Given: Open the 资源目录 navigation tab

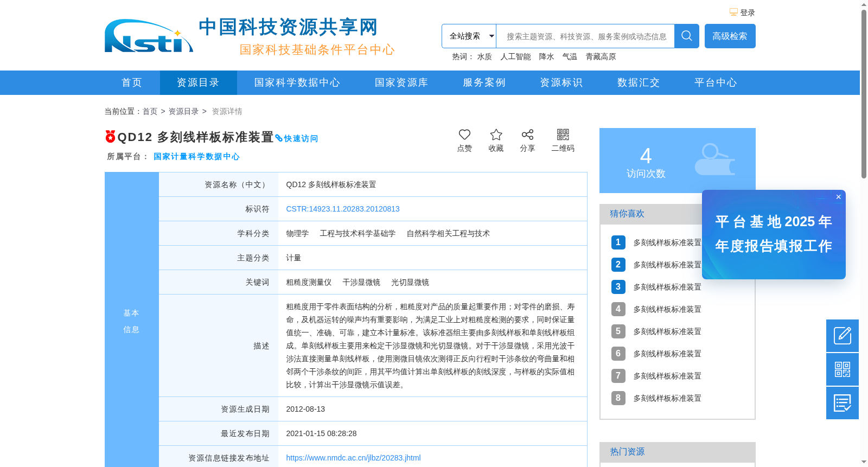Looking at the screenshot, I should click(x=198, y=82).
